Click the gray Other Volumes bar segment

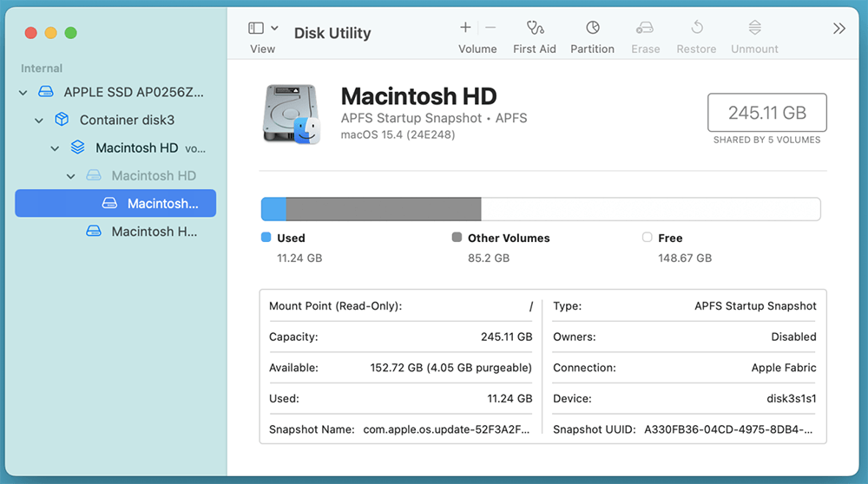(384, 209)
